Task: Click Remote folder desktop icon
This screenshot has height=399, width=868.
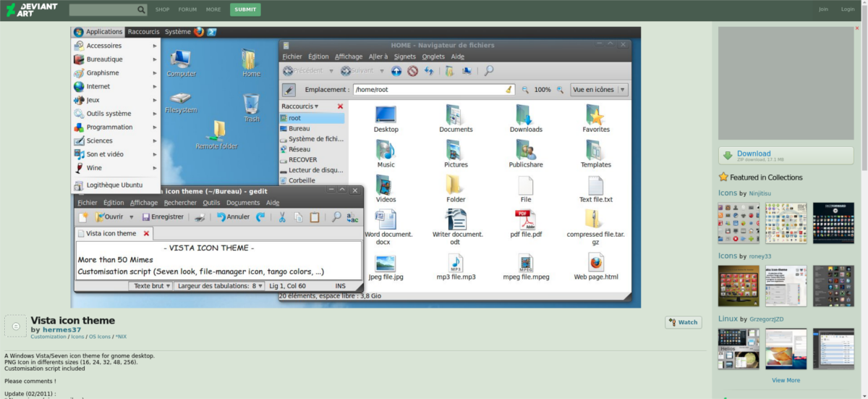Action: [216, 135]
